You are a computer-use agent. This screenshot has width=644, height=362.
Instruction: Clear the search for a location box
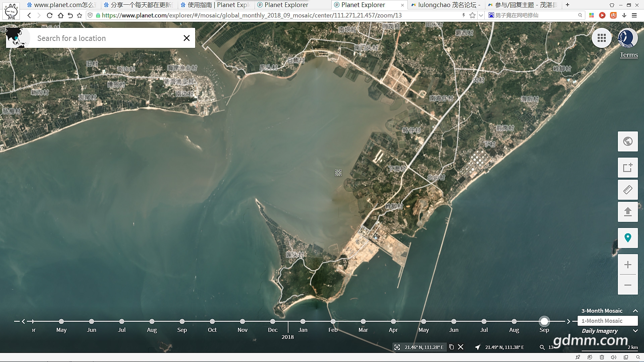pyautogui.click(x=186, y=38)
